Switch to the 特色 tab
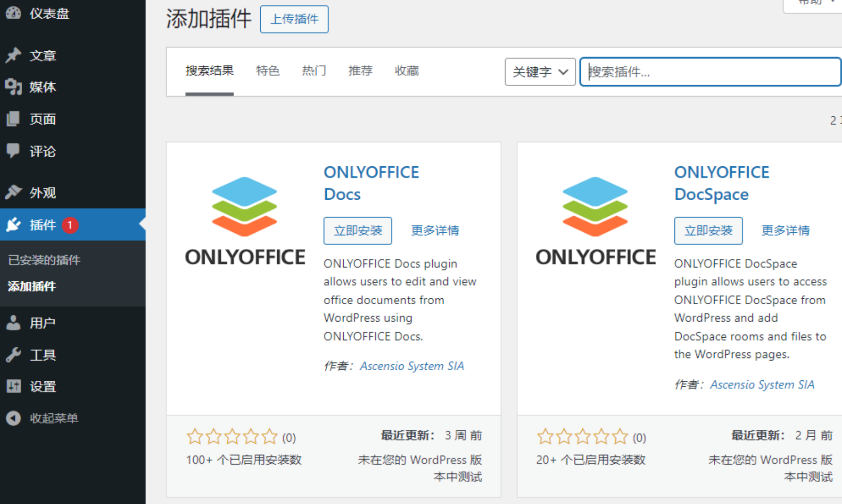Image resolution: width=842 pixels, height=504 pixels. (268, 71)
